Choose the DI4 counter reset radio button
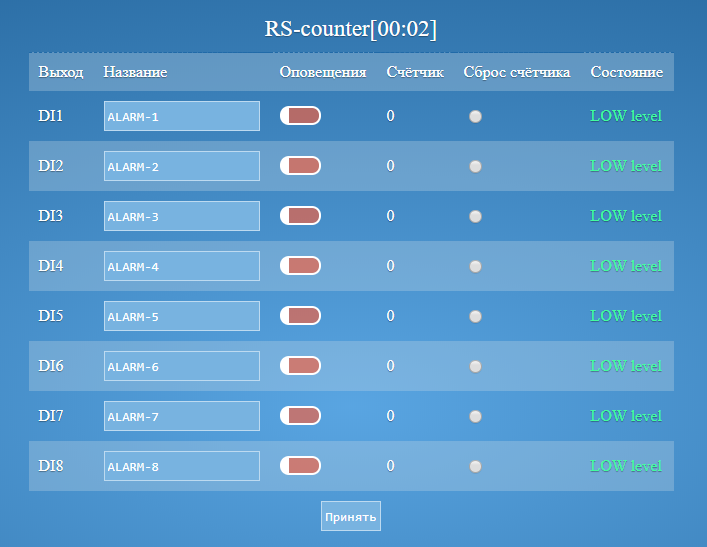Screen dimensions: 707x547 (476, 266)
